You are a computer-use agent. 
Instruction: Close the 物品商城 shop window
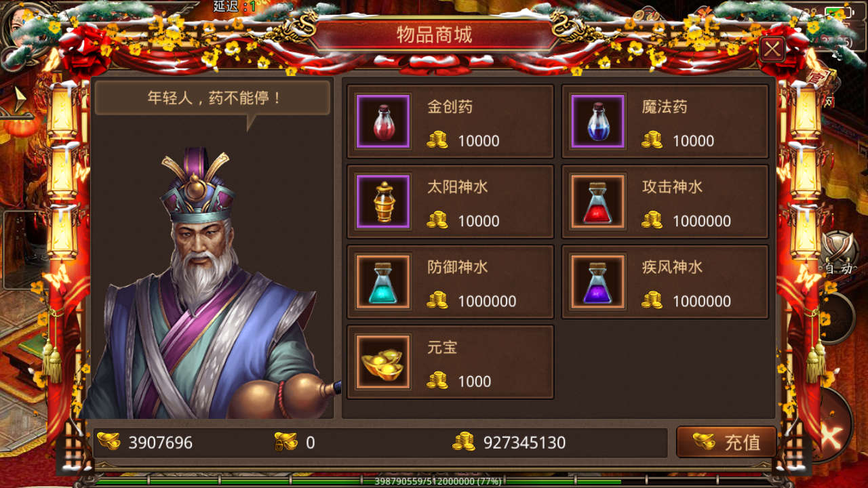[772, 49]
